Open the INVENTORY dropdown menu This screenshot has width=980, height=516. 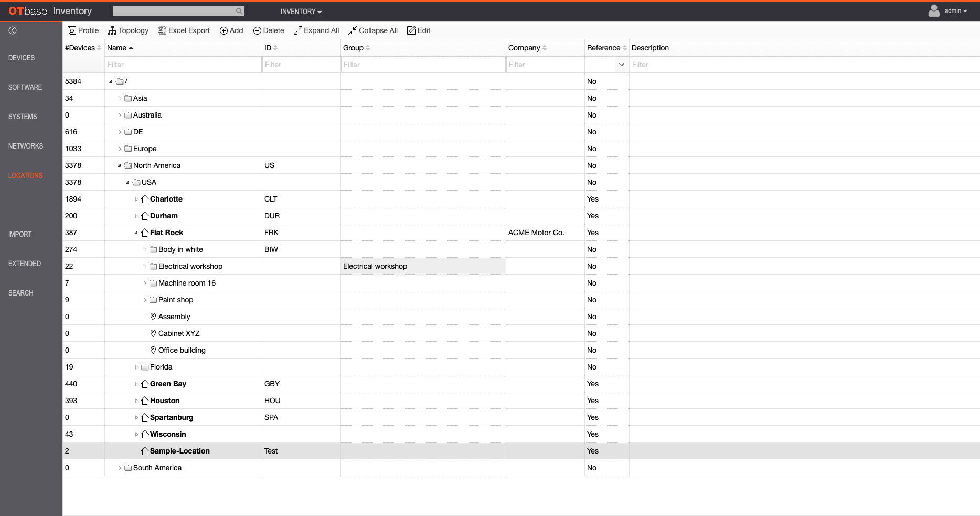pos(301,11)
